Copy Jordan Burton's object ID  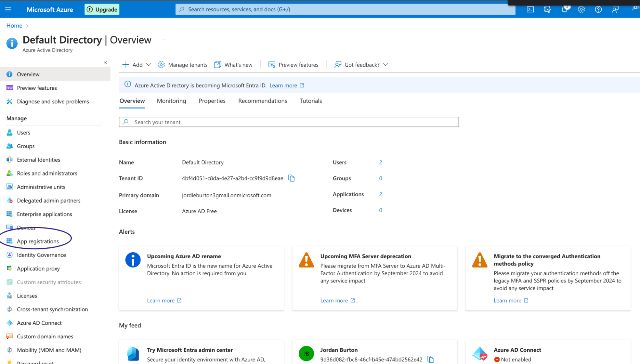[431, 360]
